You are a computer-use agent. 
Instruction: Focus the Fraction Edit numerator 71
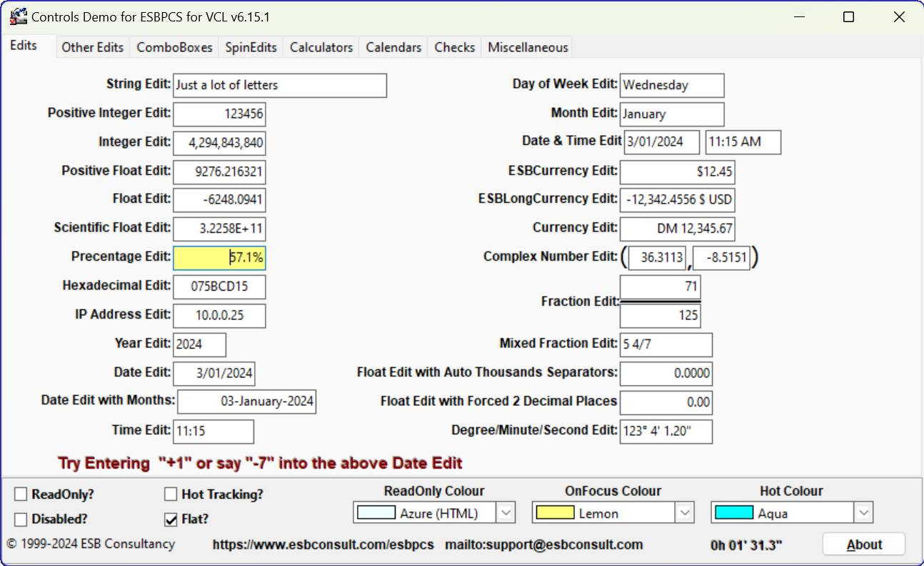[x=661, y=287]
